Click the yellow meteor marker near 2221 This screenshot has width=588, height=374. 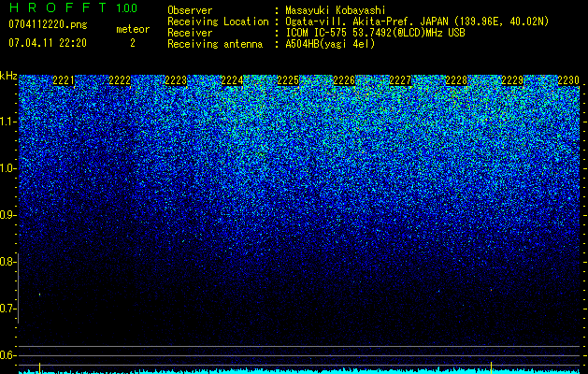tap(40, 367)
